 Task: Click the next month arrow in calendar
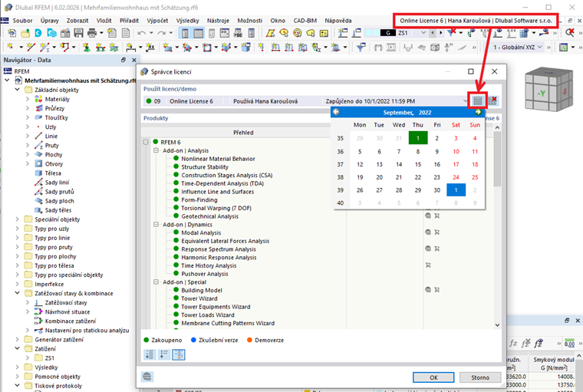[x=478, y=112]
